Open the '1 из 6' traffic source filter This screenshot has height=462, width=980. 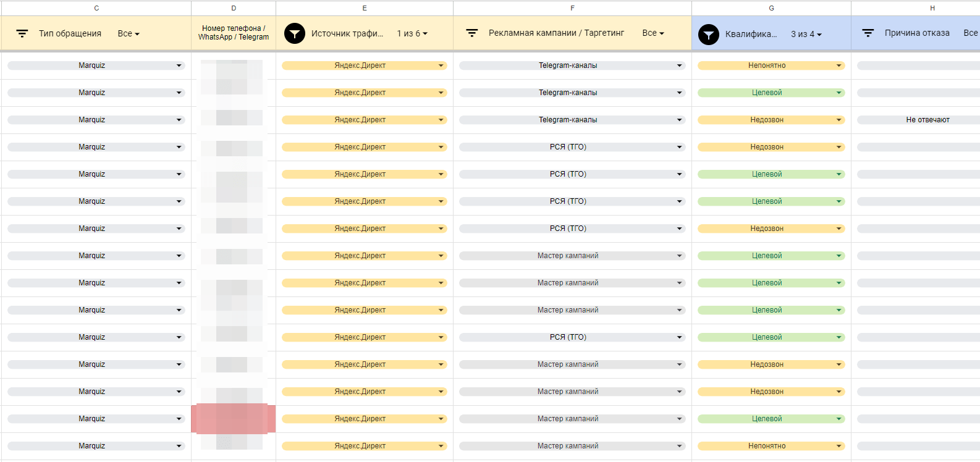[x=412, y=33]
